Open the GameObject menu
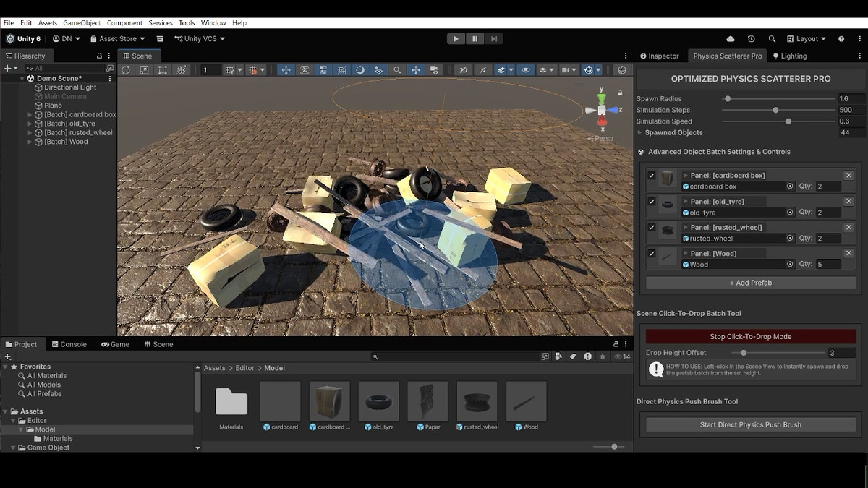 (82, 23)
